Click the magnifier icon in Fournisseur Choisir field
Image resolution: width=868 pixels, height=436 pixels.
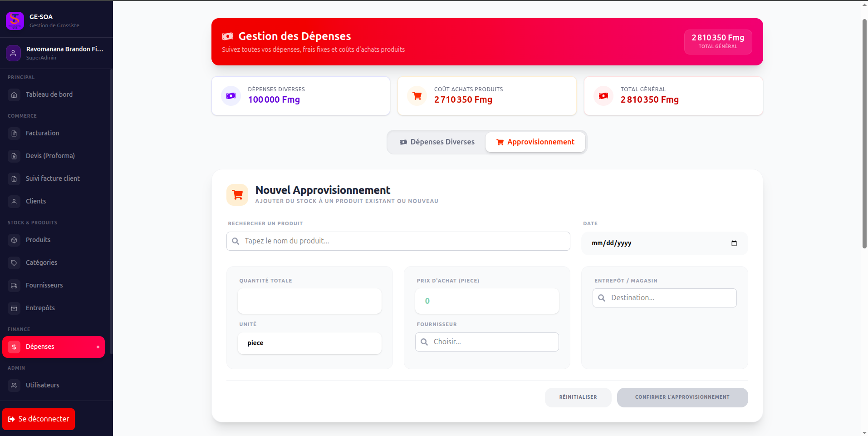(x=424, y=342)
